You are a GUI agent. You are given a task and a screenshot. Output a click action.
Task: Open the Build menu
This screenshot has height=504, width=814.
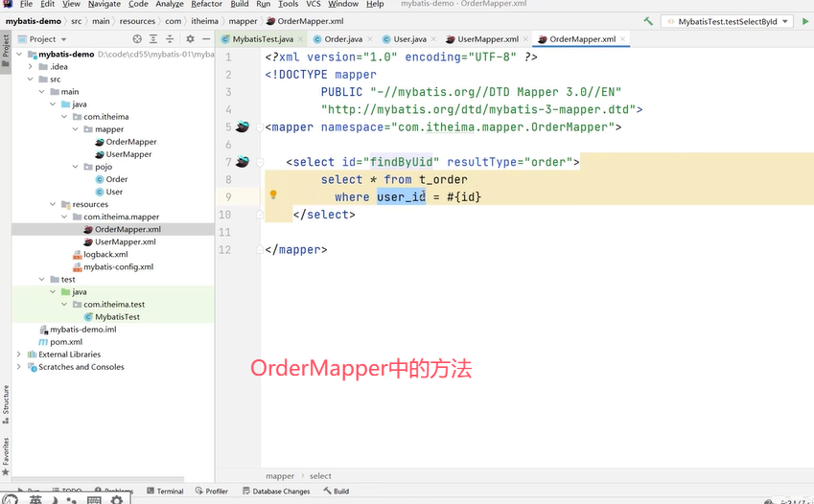tap(240, 4)
